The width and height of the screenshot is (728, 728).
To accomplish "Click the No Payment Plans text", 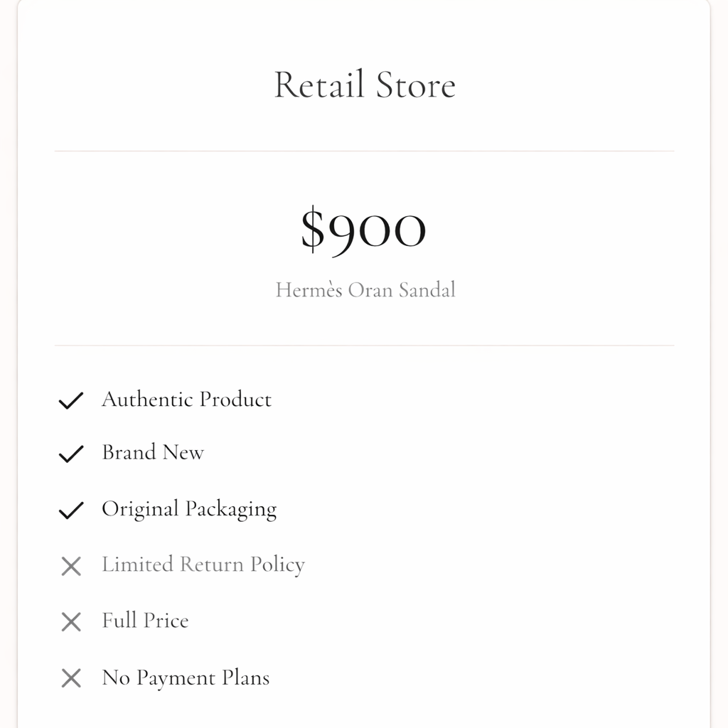I will [186, 678].
